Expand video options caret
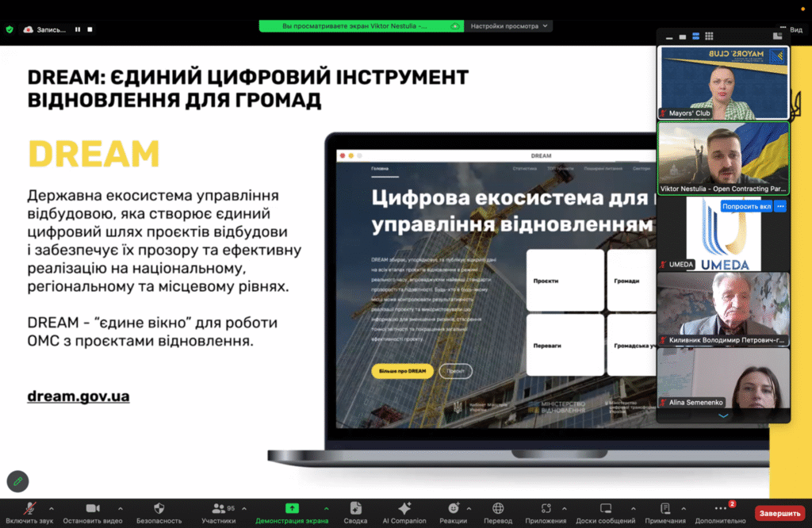Viewport: 812px width, 528px height. coord(121,508)
